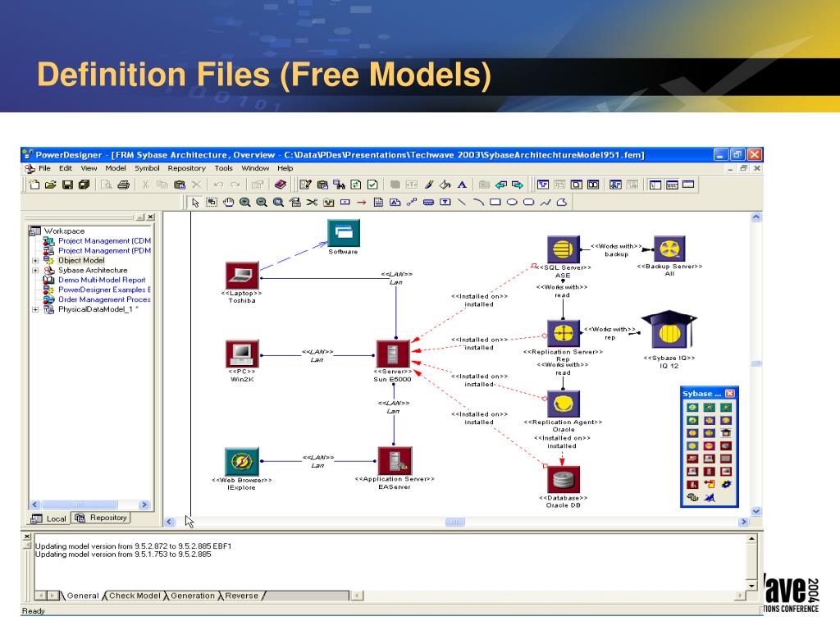This screenshot has height=630, width=840.
Task: Open the Symbol menu
Action: click(x=147, y=168)
